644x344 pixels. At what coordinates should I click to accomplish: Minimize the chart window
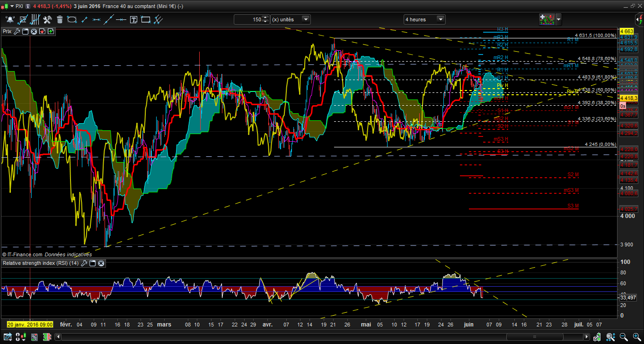[626, 6]
